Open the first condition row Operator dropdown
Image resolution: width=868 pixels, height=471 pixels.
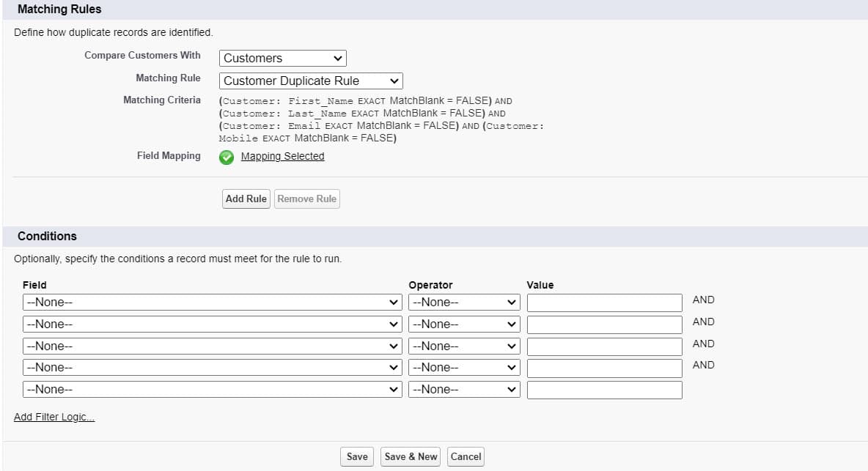click(464, 303)
